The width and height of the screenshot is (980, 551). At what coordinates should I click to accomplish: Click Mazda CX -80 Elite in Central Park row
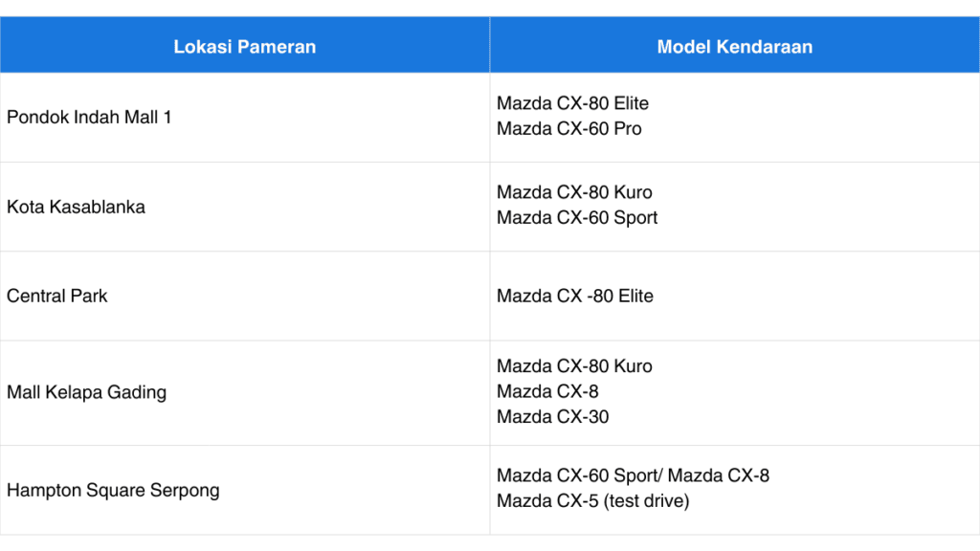pos(574,297)
